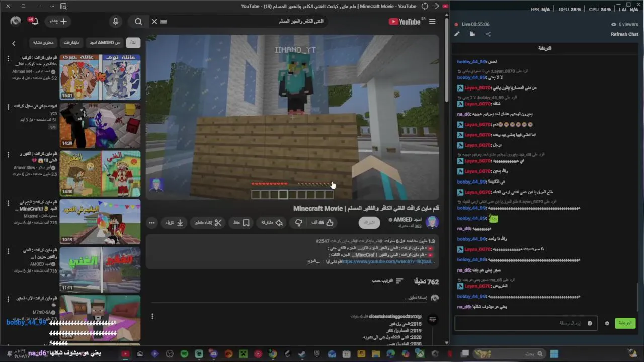Image resolution: width=644 pixels, height=362 pixels.
Task: Open the account avatar menu
Action: coord(16,21)
